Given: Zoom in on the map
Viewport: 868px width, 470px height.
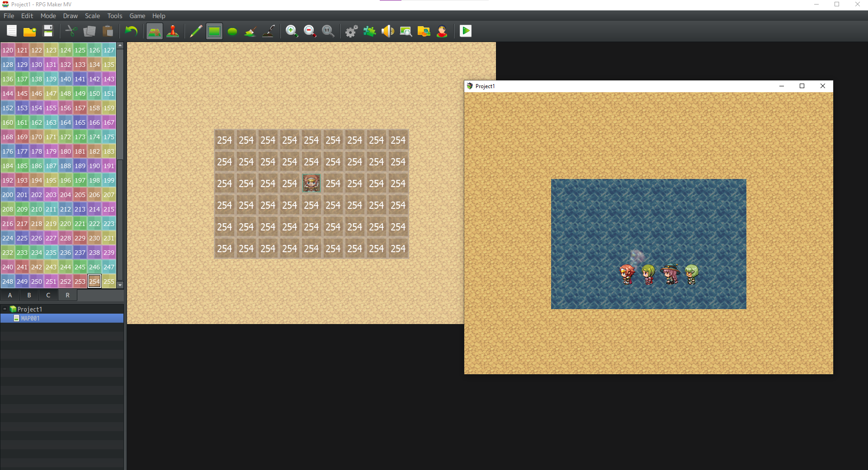Looking at the screenshot, I should (292, 31).
